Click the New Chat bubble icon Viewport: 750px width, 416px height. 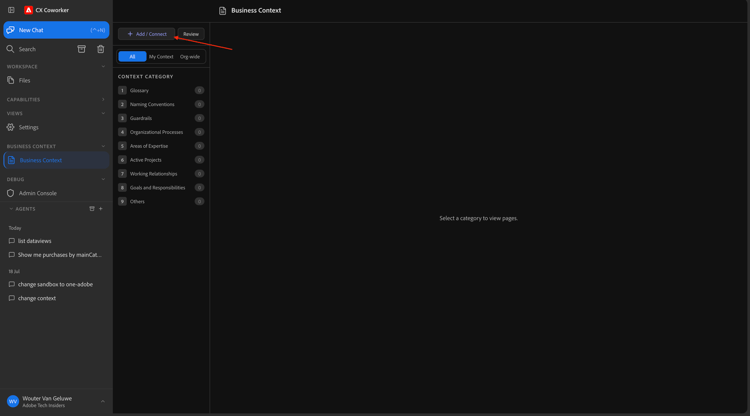coord(11,30)
